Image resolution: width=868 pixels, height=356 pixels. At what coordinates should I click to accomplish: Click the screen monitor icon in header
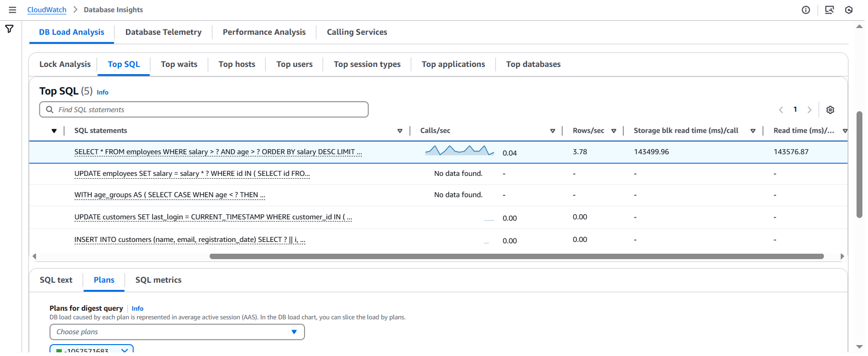pos(830,10)
